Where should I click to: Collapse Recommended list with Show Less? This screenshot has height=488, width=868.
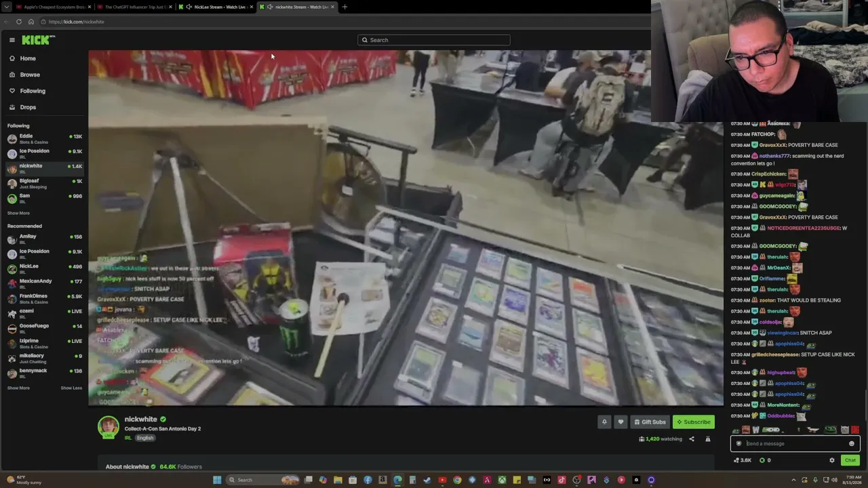tap(71, 388)
